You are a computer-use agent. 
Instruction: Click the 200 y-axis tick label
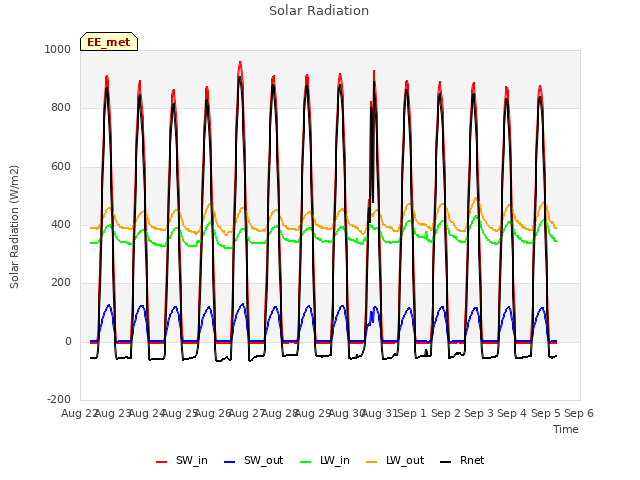[x=61, y=282]
